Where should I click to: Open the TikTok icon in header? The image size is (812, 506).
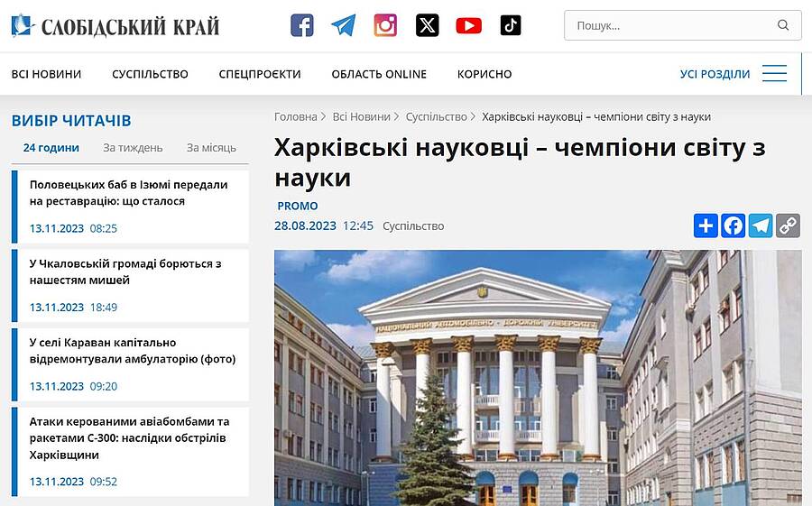[511, 25]
